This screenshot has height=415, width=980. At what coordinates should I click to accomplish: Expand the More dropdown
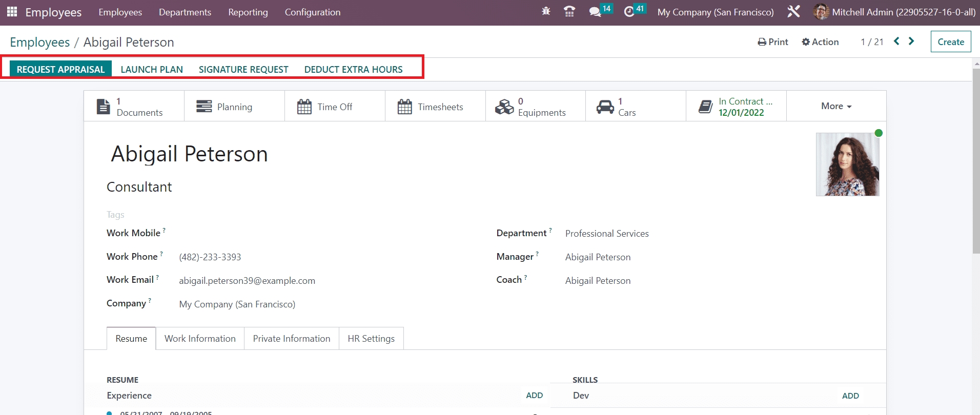click(836, 106)
